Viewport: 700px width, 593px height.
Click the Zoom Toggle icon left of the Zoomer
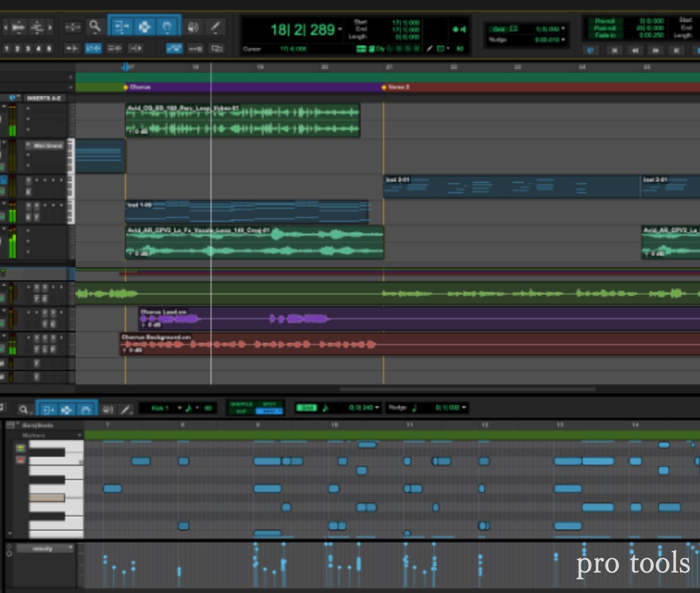point(73,27)
